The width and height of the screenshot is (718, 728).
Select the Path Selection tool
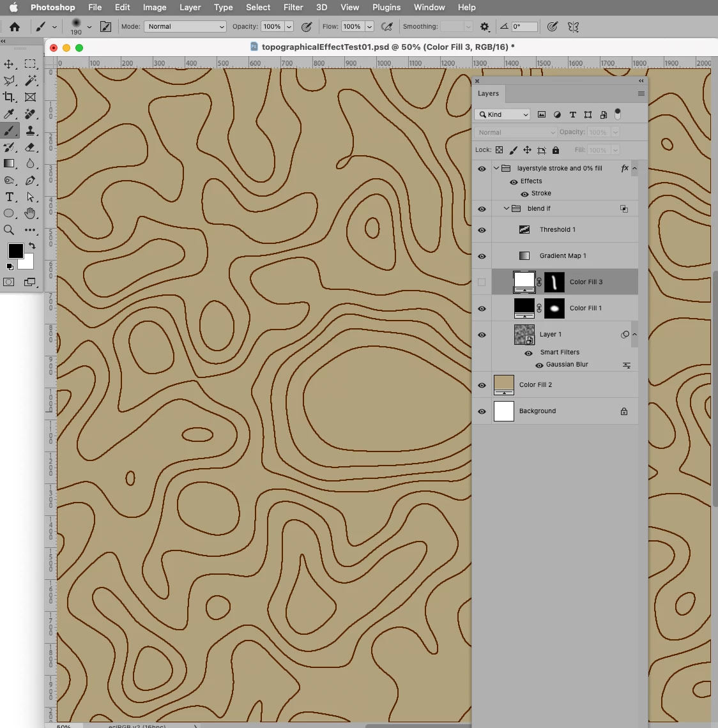(x=30, y=197)
